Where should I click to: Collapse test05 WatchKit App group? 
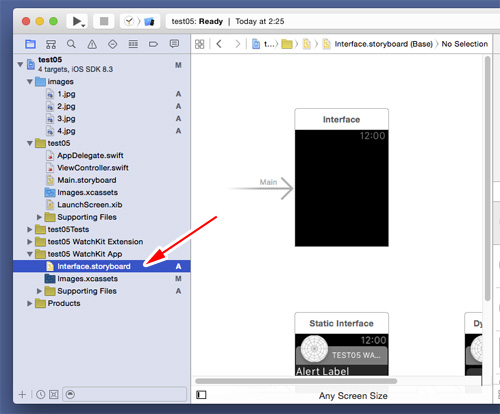30,254
